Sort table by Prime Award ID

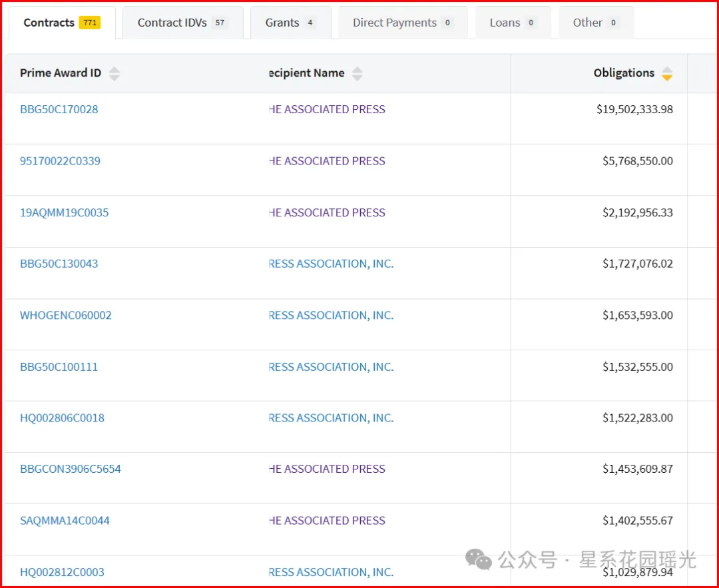pos(114,74)
